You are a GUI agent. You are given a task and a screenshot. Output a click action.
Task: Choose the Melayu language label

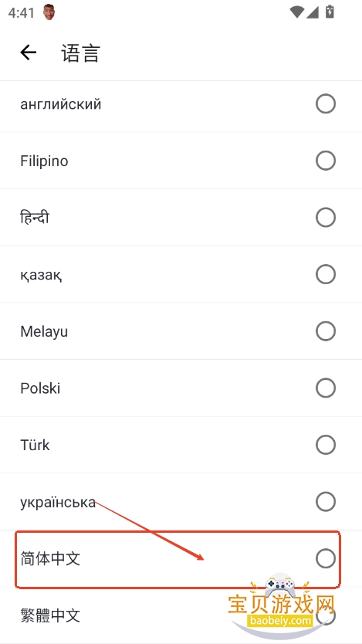[x=44, y=331]
